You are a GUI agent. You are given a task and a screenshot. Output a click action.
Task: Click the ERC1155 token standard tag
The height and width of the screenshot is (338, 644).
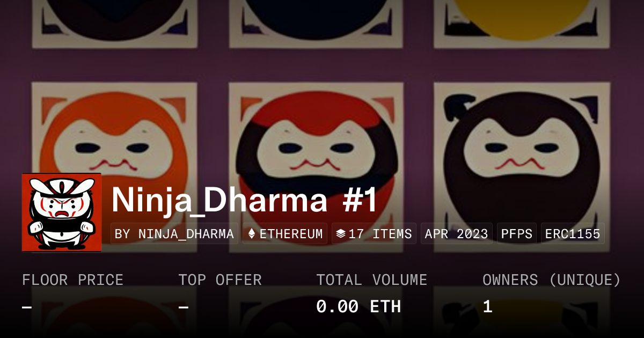pos(573,234)
